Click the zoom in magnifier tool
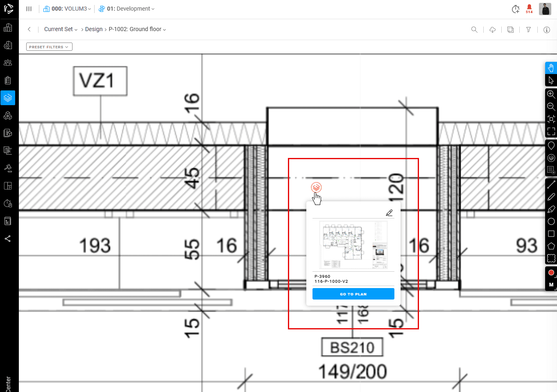Image resolution: width=557 pixels, height=392 pixels. [x=551, y=94]
